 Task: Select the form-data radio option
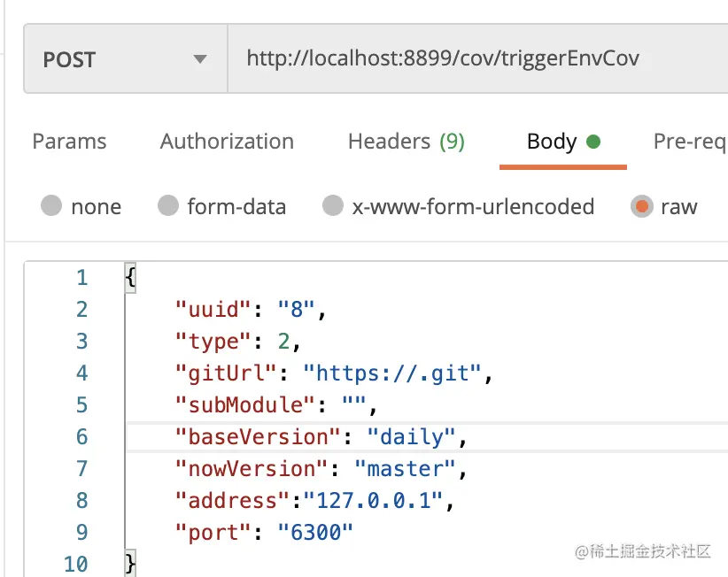click(168, 206)
